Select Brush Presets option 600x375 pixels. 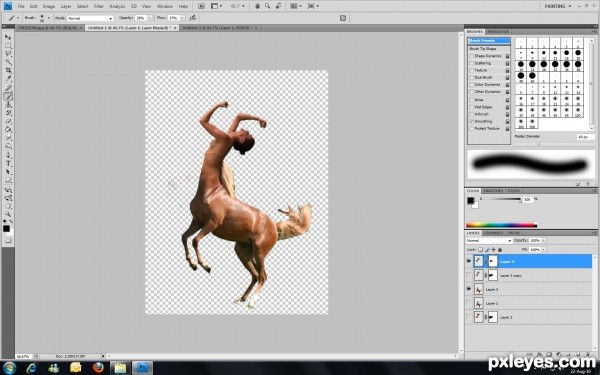(x=489, y=41)
